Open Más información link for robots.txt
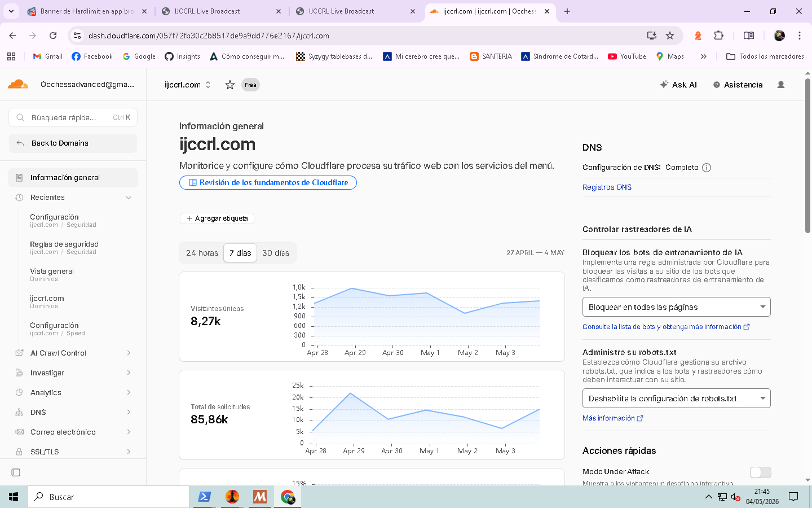 tap(613, 418)
